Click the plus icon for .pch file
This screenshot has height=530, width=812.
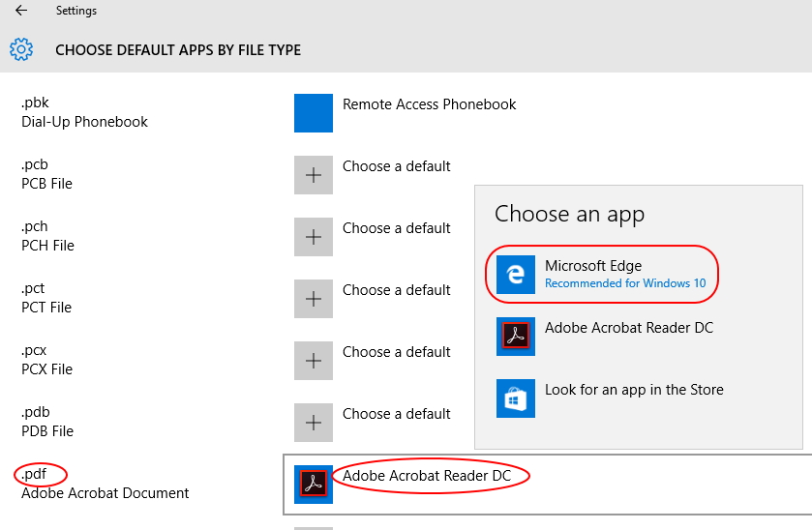click(x=314, y=237)
